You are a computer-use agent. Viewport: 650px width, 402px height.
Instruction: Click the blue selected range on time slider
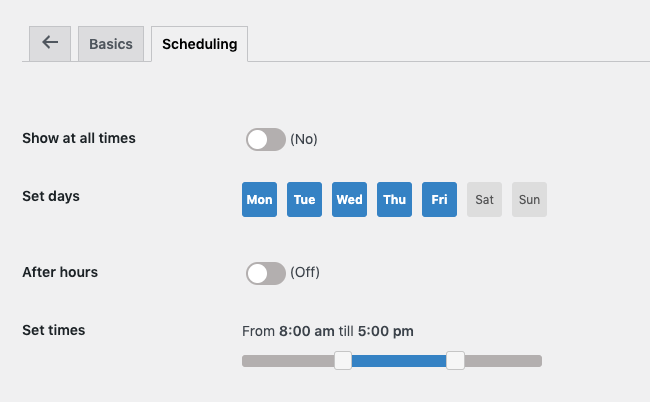399,360
